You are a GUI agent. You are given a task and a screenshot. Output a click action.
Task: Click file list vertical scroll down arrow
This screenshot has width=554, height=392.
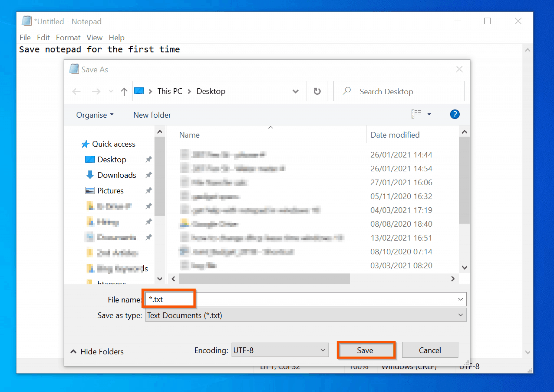click(x=464, y=268)
